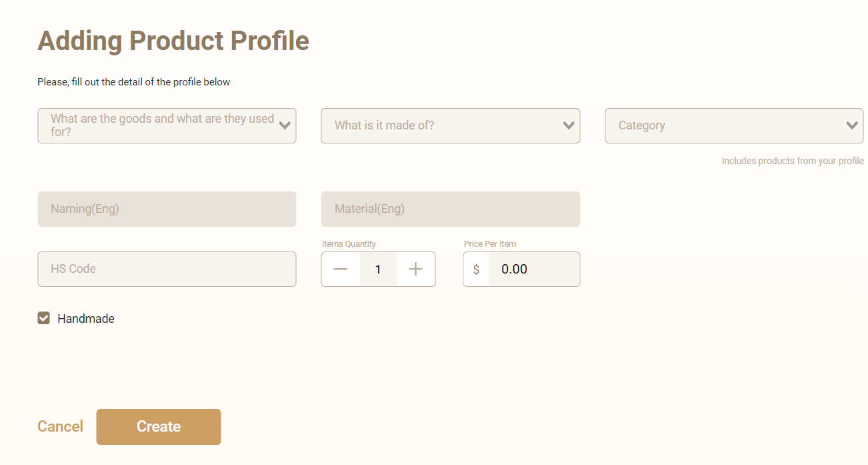The height and width of the screenshot is (465, 868).
Task: Click the Price Per Item amount field
Action: [x=534, y=269]
